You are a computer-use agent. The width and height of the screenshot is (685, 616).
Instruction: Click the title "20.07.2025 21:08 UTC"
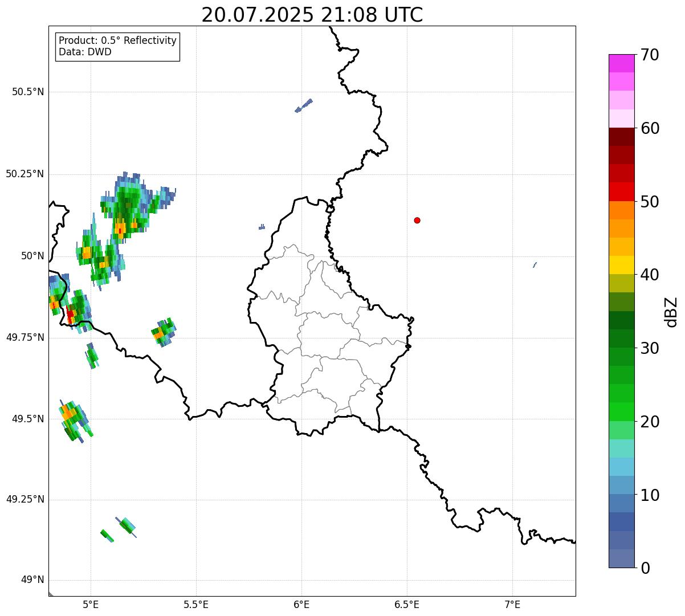(312, 15)
